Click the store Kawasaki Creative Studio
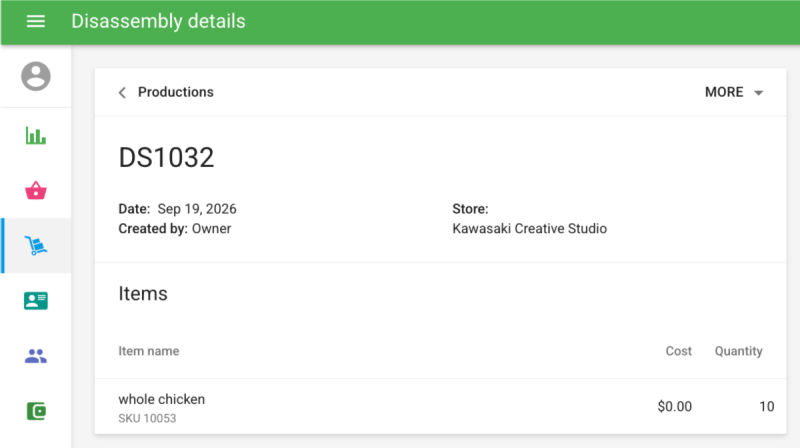The width and height of the screenshot is (800, 448). coord(530,229)
